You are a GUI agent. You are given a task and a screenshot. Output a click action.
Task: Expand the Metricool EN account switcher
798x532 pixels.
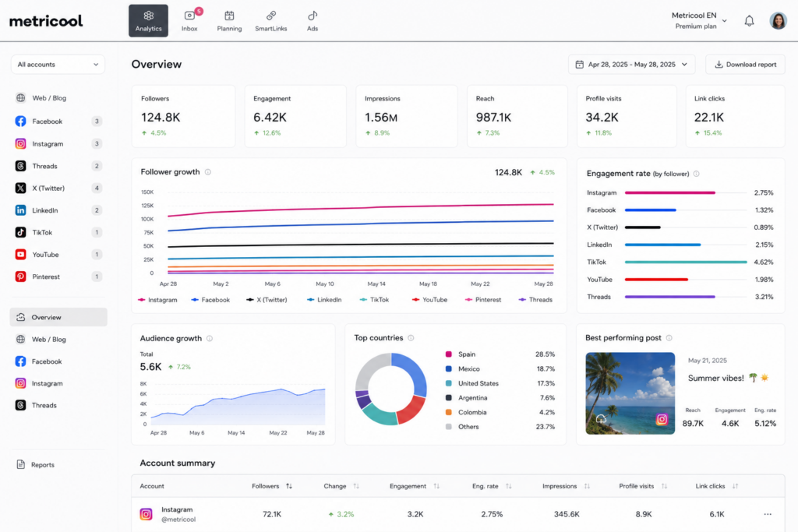point(699,21)
